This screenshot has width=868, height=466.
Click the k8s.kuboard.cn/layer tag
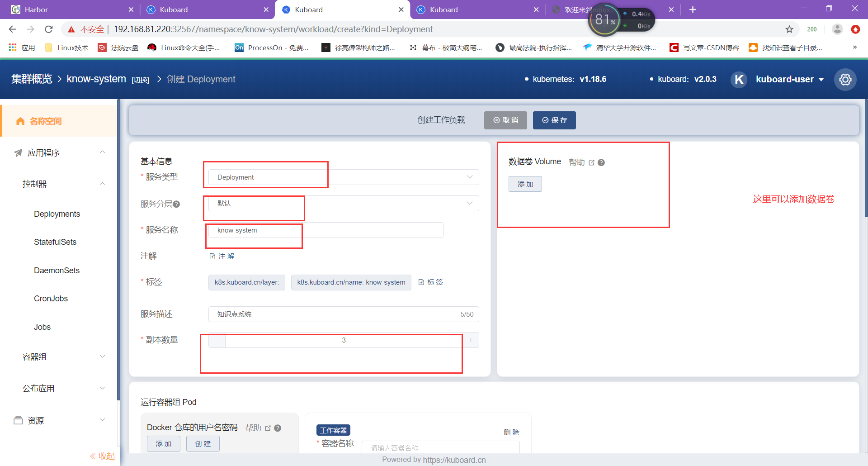tap(246, 282)
